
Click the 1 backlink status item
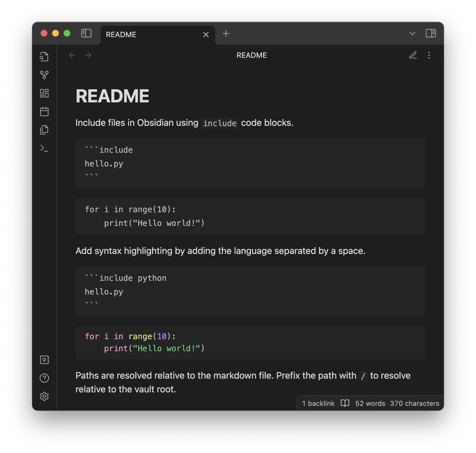pyautogui.click(x=318, y=404)
